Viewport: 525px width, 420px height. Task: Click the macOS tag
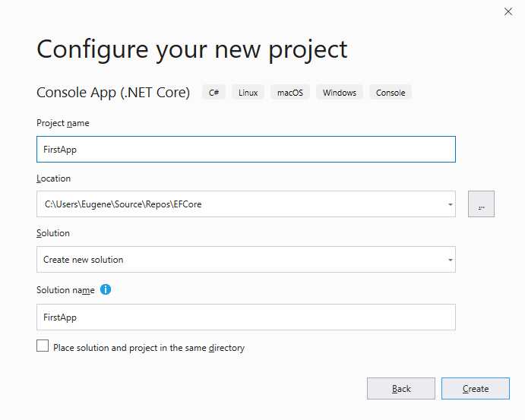pyautogui.click(x=290, y=93)
